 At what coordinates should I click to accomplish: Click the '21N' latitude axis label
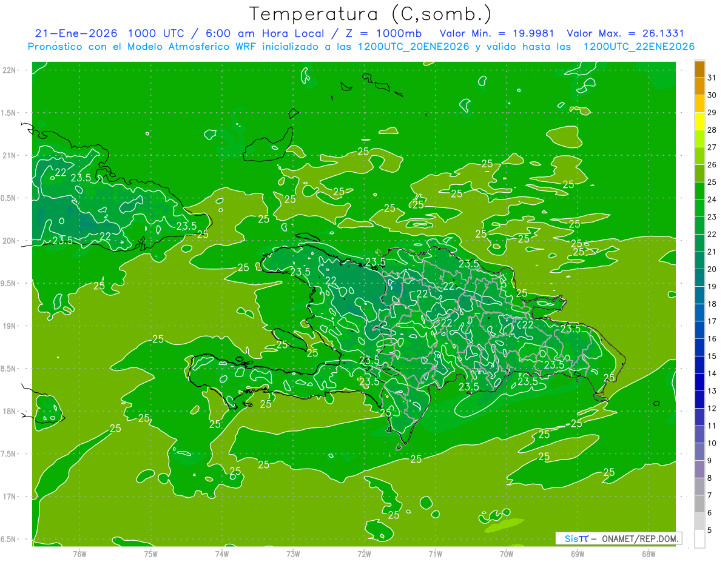tap(10, 155)
